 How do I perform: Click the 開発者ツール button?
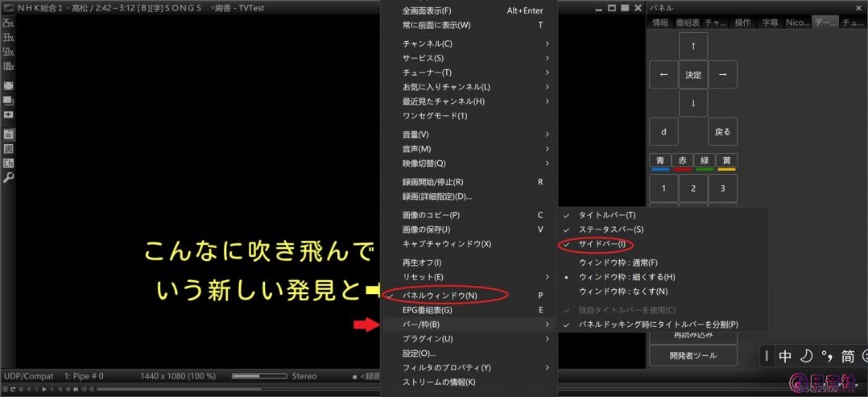693,355
